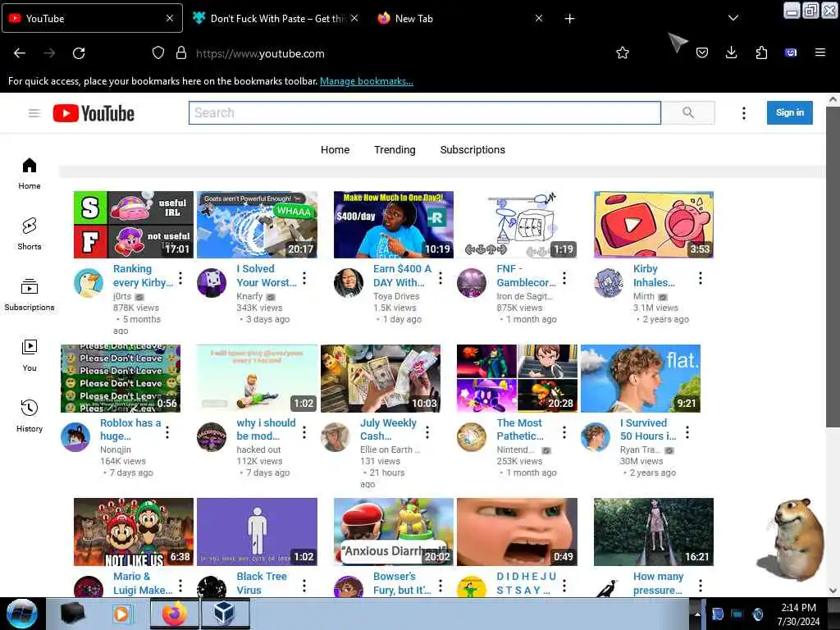Click the taskbar clock showing 2:14 PM

point(798,614)
